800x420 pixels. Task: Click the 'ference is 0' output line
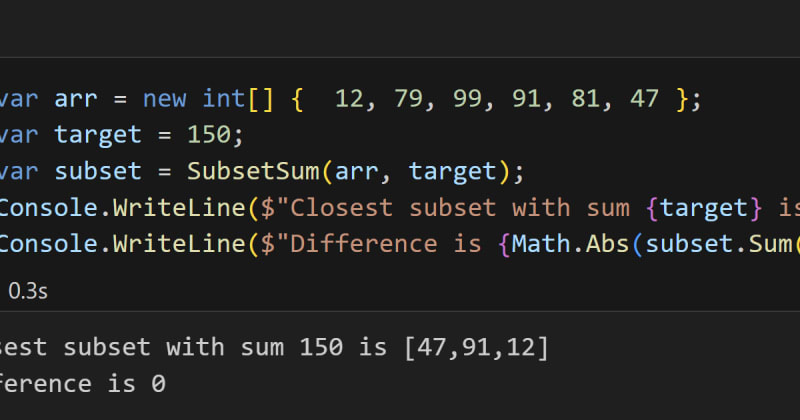coord(82,384)
